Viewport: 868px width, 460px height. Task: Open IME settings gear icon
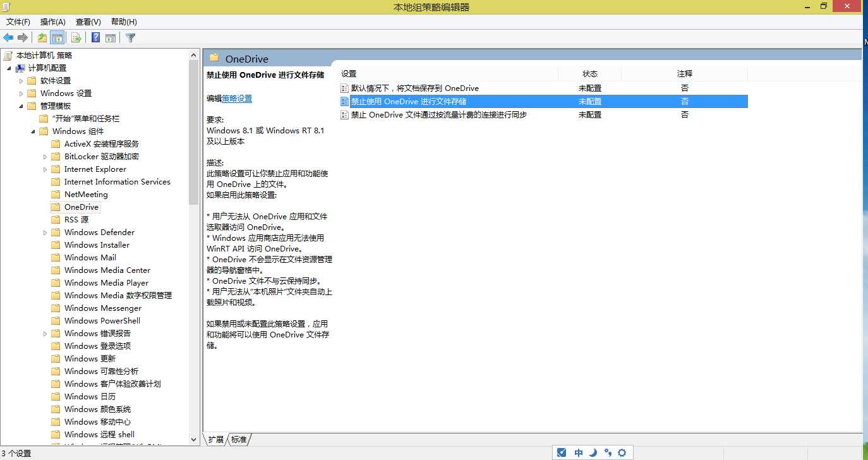622,452
